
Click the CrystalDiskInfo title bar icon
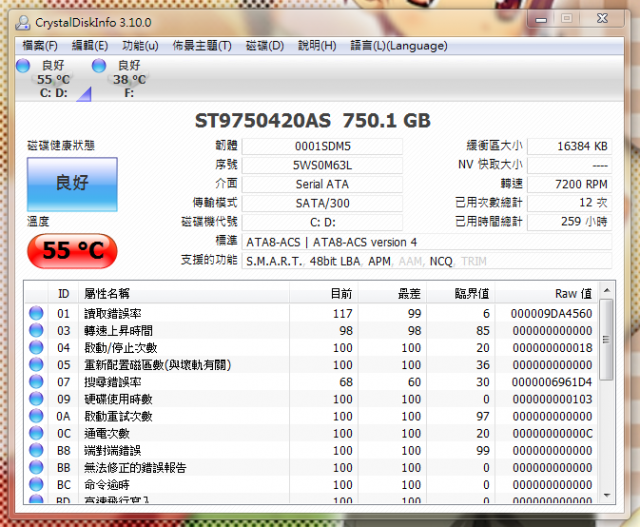point(23,22)
